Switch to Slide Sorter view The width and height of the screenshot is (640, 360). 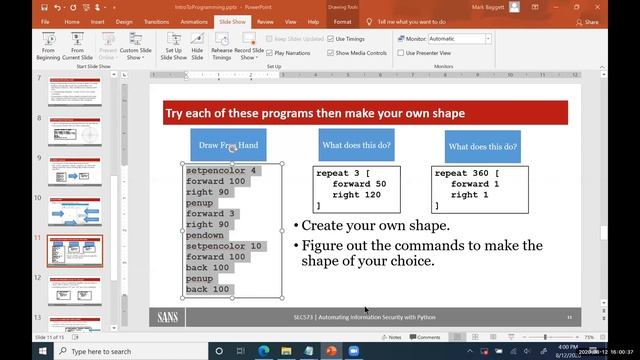click(475, 337)
